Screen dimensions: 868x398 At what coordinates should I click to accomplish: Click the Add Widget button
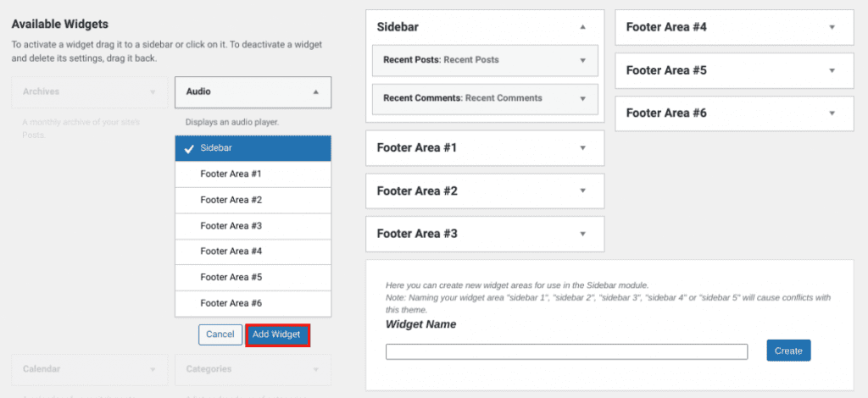click(276, 334)
